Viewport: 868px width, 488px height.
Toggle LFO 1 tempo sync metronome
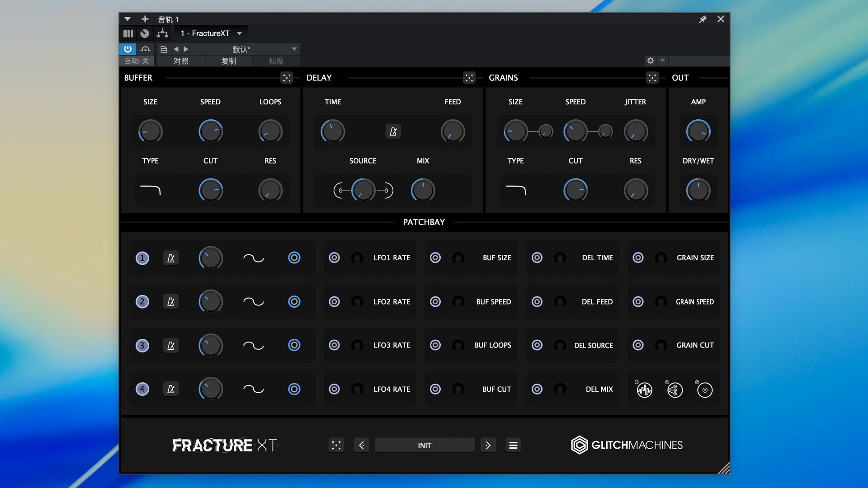pos(170,258)
